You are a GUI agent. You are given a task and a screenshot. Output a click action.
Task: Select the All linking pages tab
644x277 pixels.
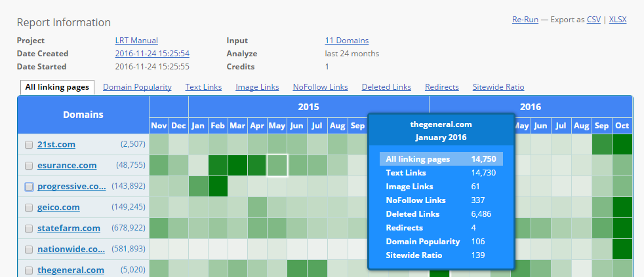tap(57, 87)
